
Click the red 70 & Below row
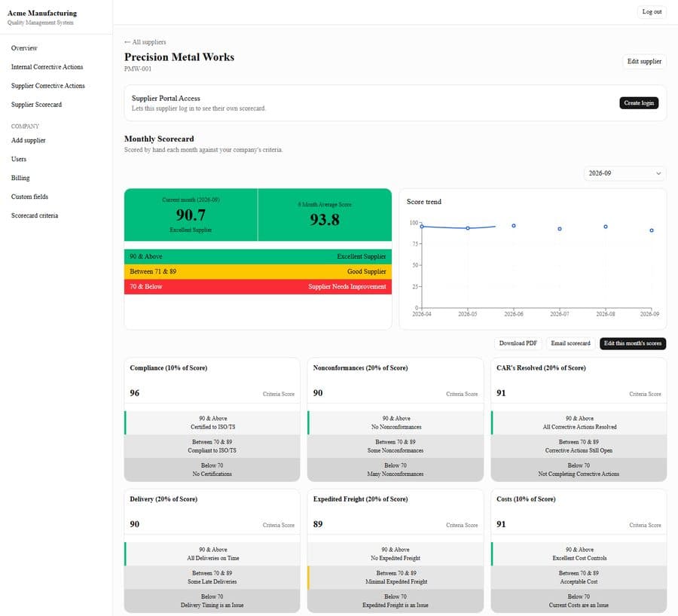point(258,287)
